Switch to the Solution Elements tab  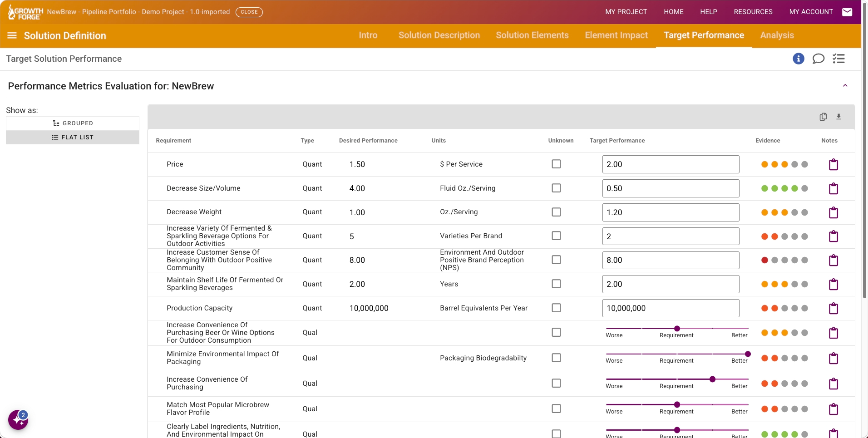pos(532,35)
